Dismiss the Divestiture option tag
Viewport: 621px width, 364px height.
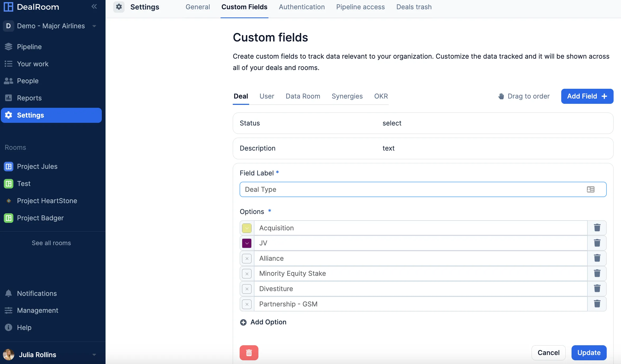click(246, 289)
